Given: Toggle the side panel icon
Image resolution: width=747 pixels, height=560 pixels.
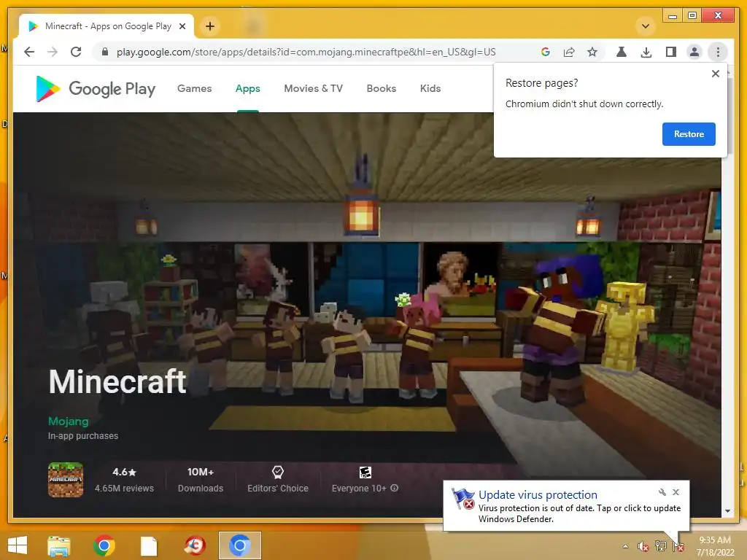Looking at the screenshot, I should 671,52.
